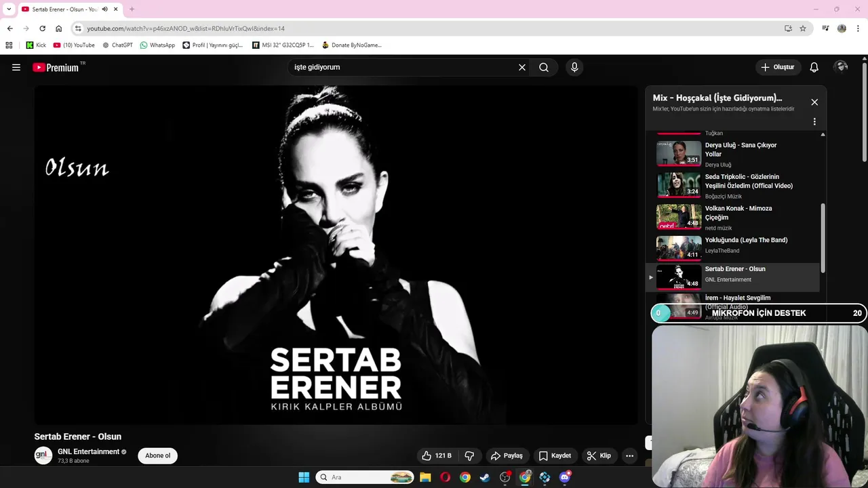The height and width of the screenshot is (488, 868).
Task: Subscribe with the Abone ol button
Action: click(x=157, y=455)
